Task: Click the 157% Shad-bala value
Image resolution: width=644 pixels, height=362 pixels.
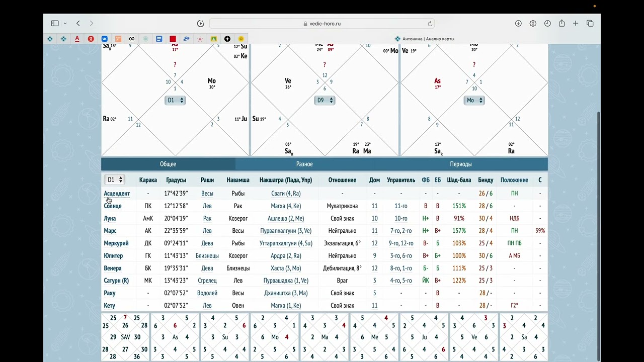Action: click(459, 231)
